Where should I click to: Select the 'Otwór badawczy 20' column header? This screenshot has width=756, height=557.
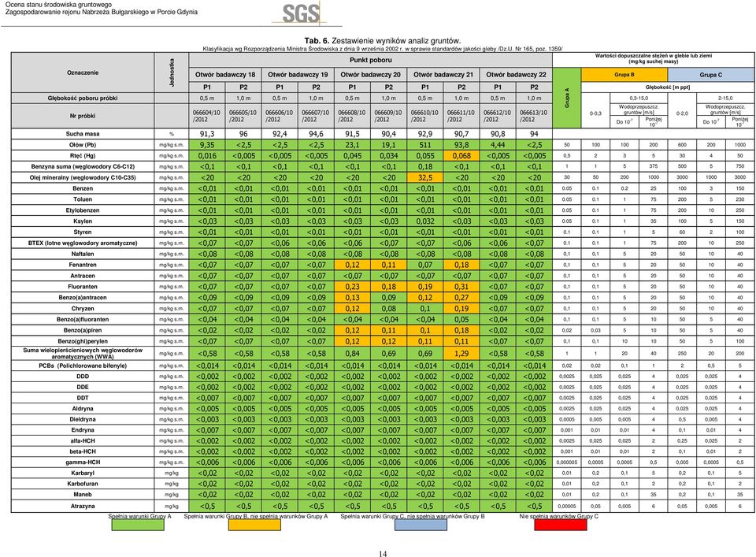[x=370, y=75]
